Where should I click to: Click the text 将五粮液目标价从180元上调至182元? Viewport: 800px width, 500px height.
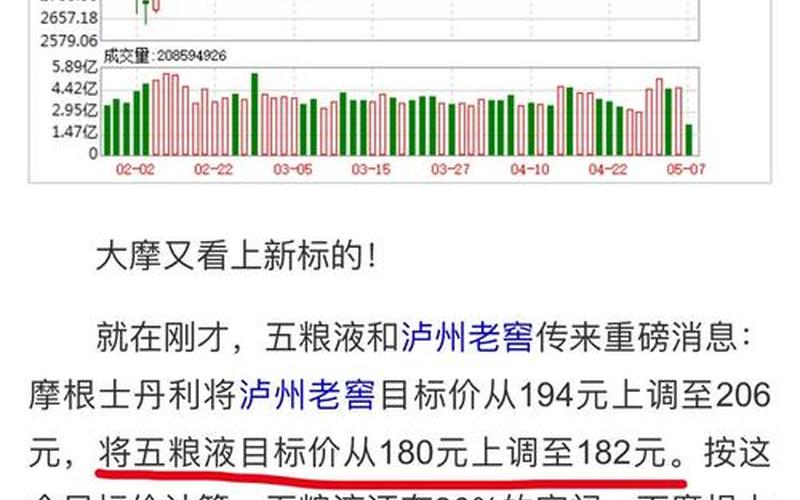click(x=383, y=452)
